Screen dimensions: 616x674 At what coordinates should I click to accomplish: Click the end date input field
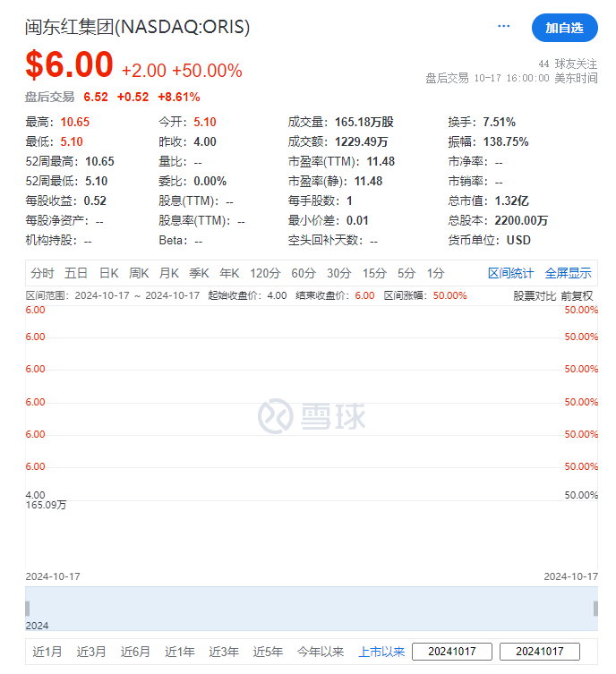pyautogui.click(x=540, y=652)
